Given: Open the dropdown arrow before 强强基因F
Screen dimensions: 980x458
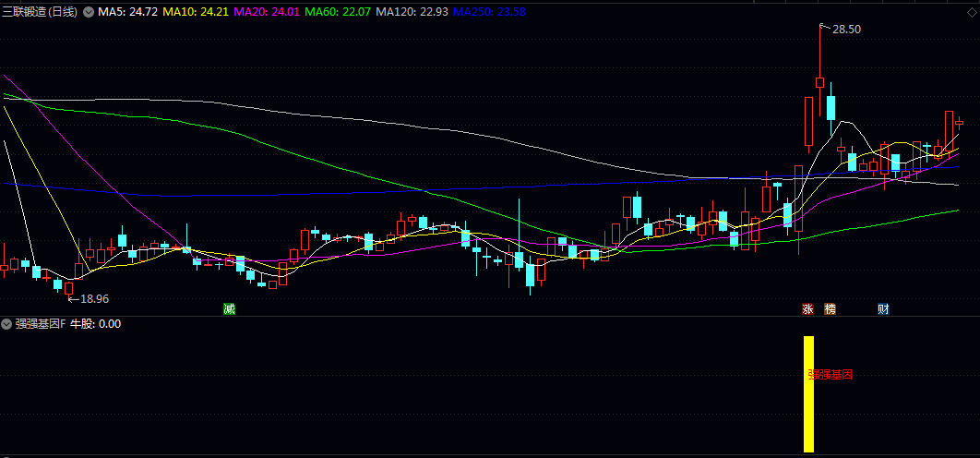Looking at the screenshot, I should click(6, 324).
